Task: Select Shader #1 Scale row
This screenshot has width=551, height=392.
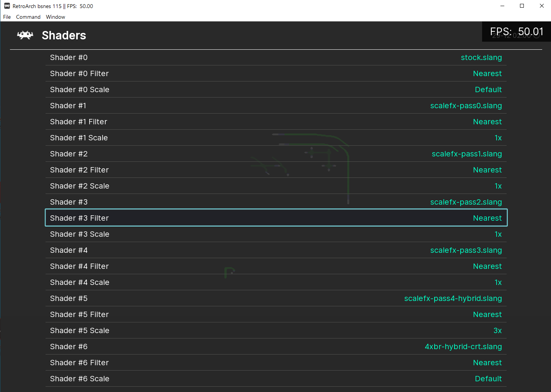Action: (x=276, y=138)
